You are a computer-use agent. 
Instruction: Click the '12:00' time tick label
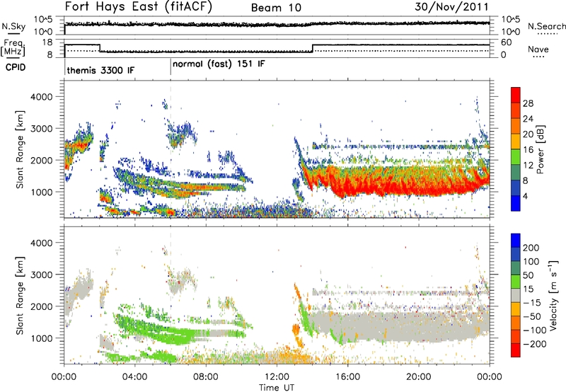(x=277, y=377)
